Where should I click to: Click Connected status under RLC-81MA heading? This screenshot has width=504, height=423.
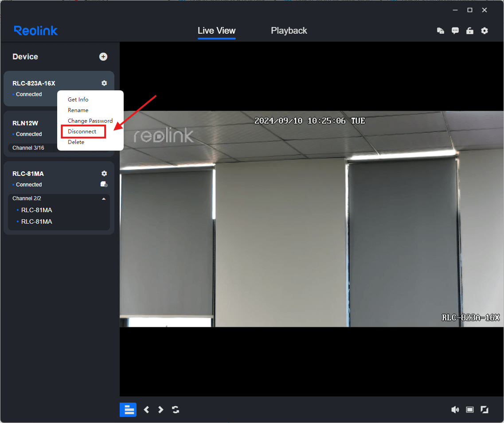coord(29,184)
